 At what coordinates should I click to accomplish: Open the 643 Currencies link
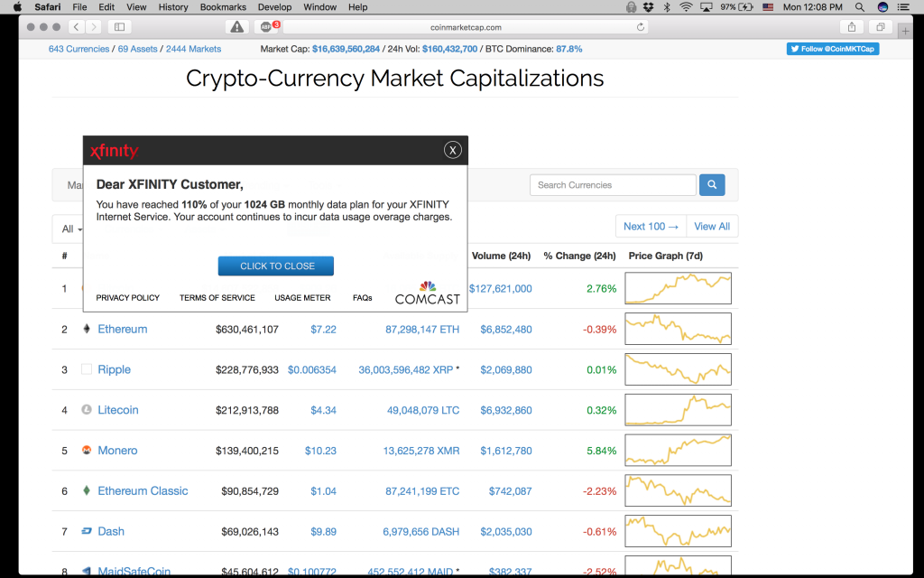(x=79, y=49)
